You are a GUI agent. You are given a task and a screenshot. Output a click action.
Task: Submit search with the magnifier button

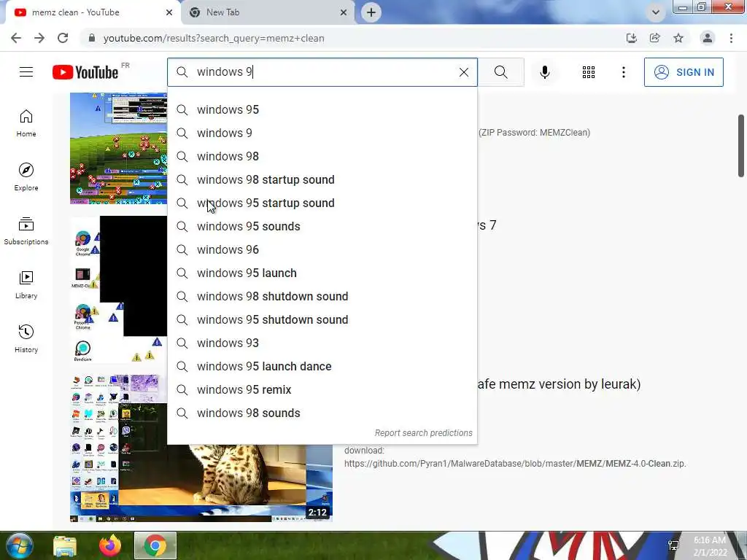[x=500, y=72]
